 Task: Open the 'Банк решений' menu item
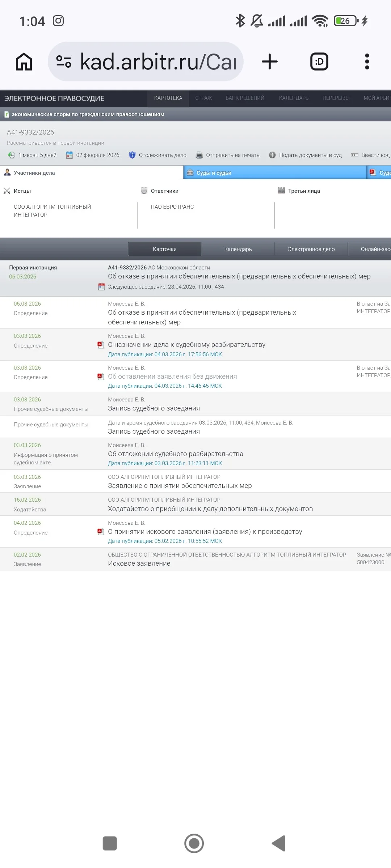coord(245,98)
